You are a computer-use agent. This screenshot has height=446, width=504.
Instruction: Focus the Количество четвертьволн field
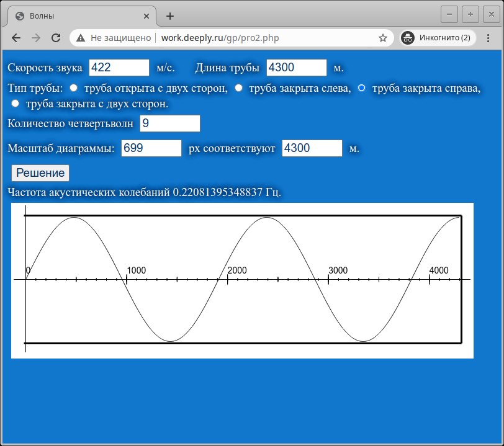coord(170,123)
